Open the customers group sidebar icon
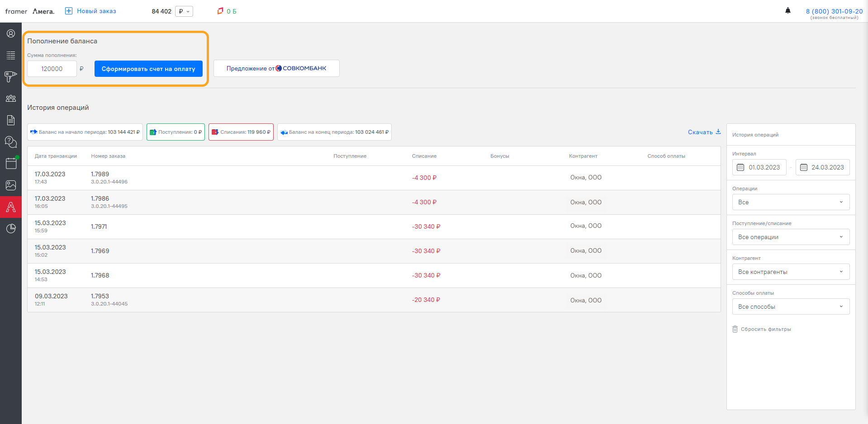This screenshot has height=424, width=868. pyautogui.click(x=11, y=99)
